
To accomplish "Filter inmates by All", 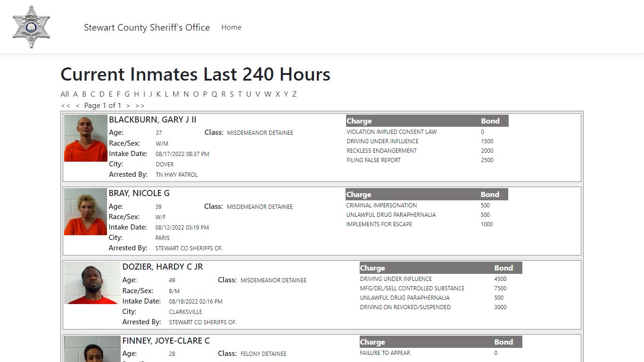I will [x=65, y=94].
